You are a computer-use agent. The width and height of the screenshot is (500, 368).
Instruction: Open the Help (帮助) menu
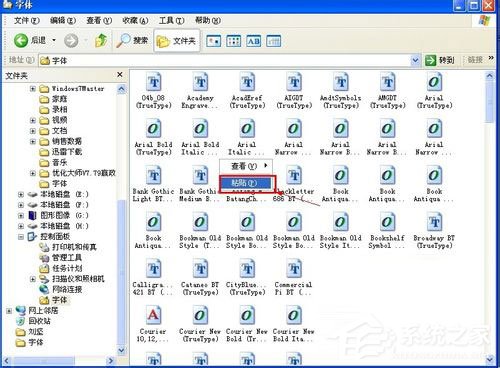coord(208,21)
